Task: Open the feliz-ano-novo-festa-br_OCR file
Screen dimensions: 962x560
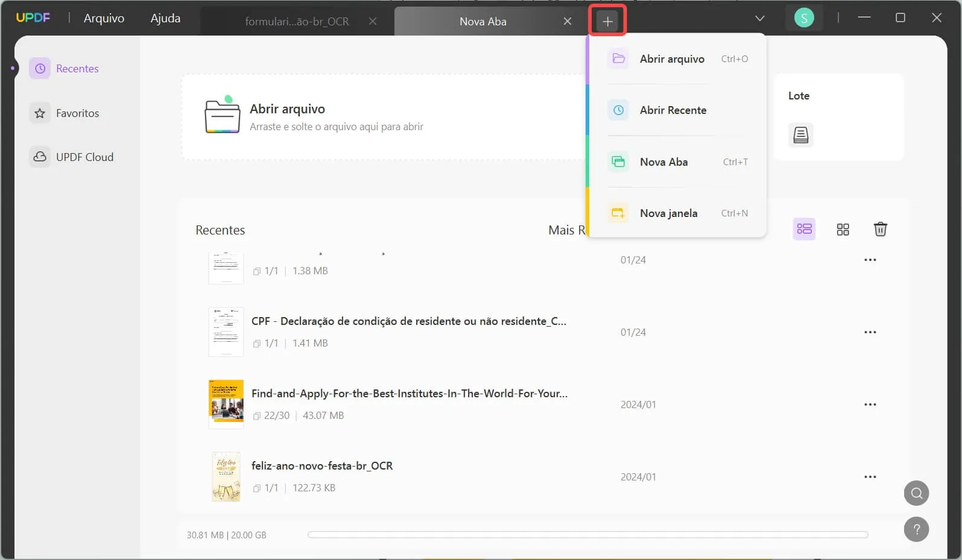Action: click(x=322, y=466)
